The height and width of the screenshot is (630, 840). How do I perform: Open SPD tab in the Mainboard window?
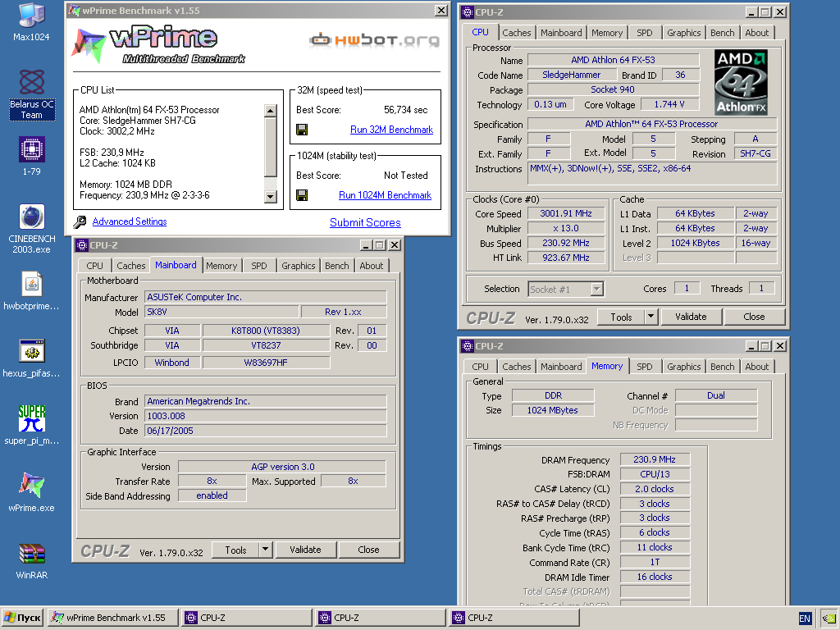pos(258,266)
